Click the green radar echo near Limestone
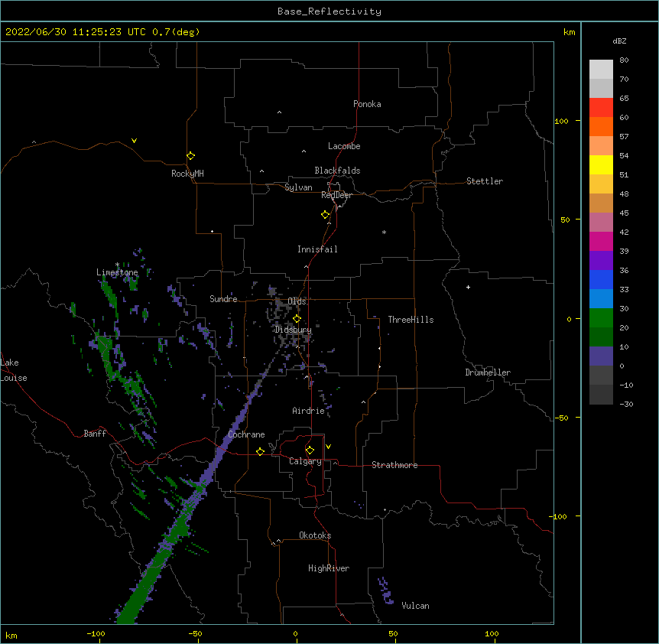Screen dimensions: 659x644 [x=109, y=292]
